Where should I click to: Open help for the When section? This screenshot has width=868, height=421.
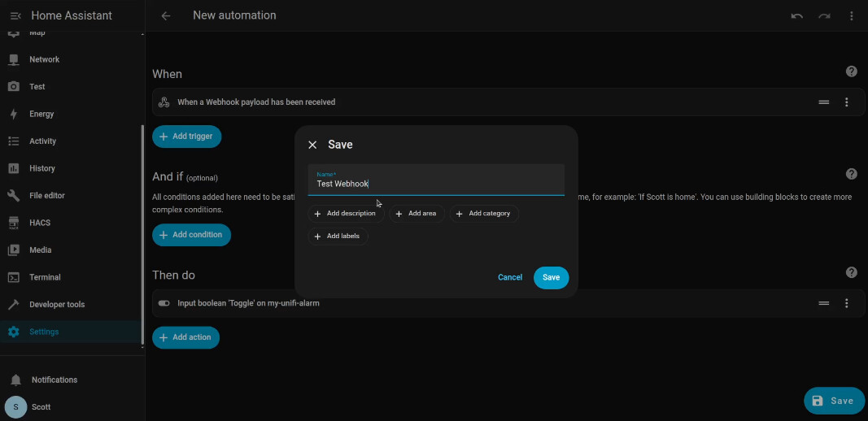[851, 72]
